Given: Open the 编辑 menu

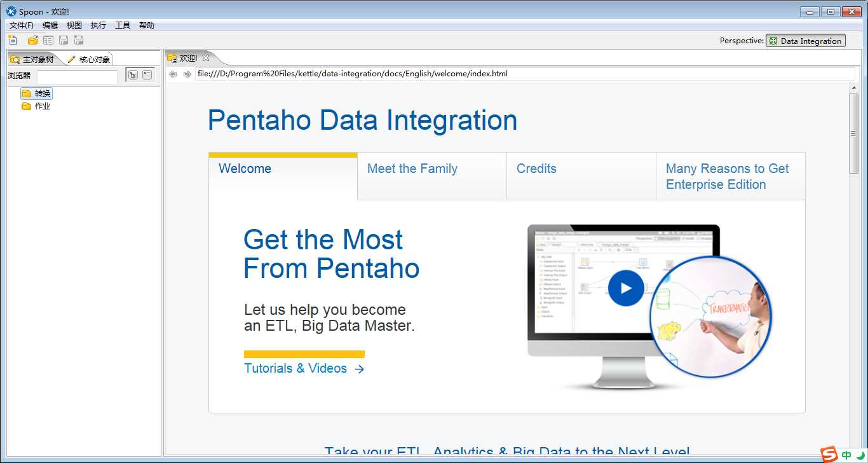Looking at the screenshot, I should click(x=50, y=25).
